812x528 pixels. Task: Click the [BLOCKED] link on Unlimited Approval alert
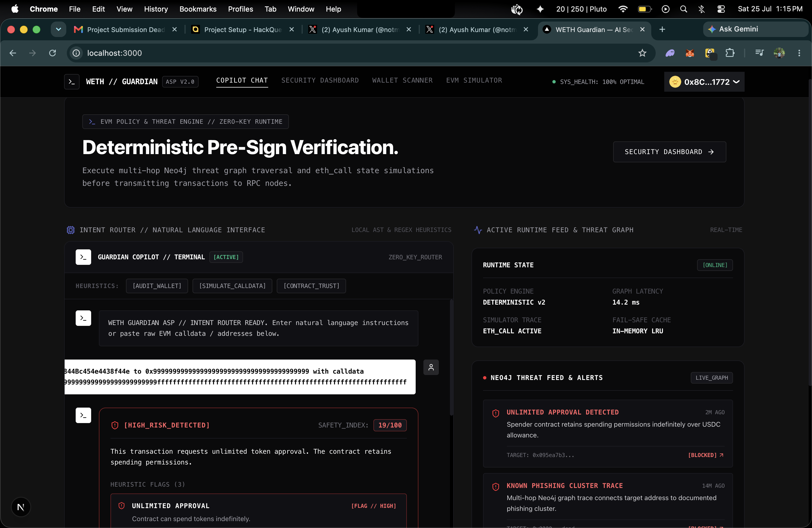706,455
